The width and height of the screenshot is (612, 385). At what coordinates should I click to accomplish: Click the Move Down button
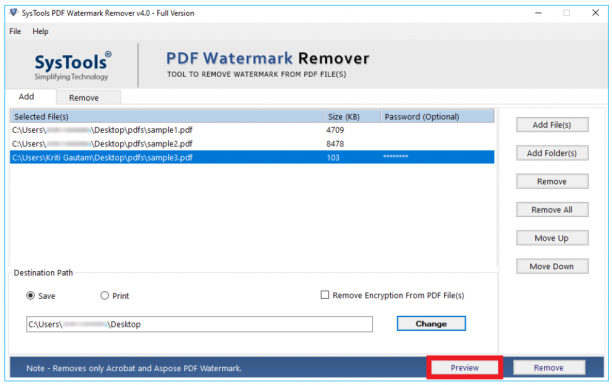(552, 266)
